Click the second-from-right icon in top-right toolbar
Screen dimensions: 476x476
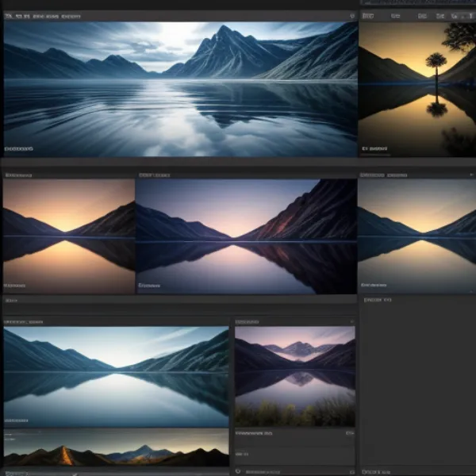click(x=455, y=13)
